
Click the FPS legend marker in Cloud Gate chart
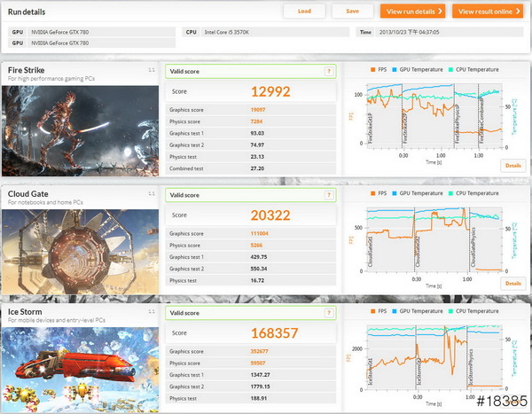pyautogui.click(x=371, y=192)
